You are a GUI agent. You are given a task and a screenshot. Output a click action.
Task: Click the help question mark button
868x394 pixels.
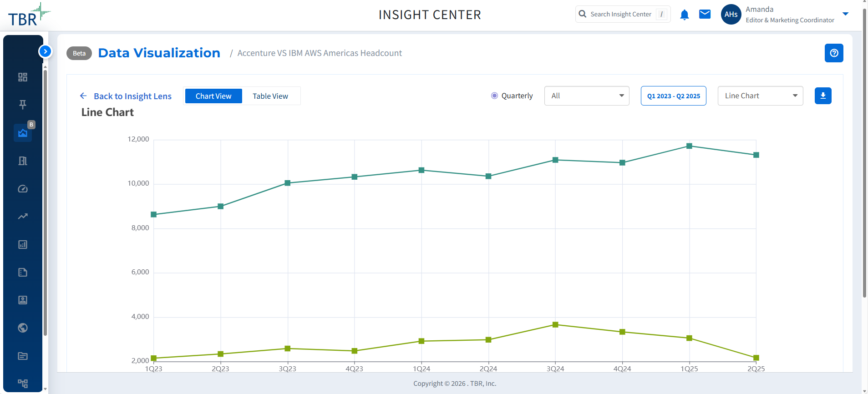pos(834,53)
